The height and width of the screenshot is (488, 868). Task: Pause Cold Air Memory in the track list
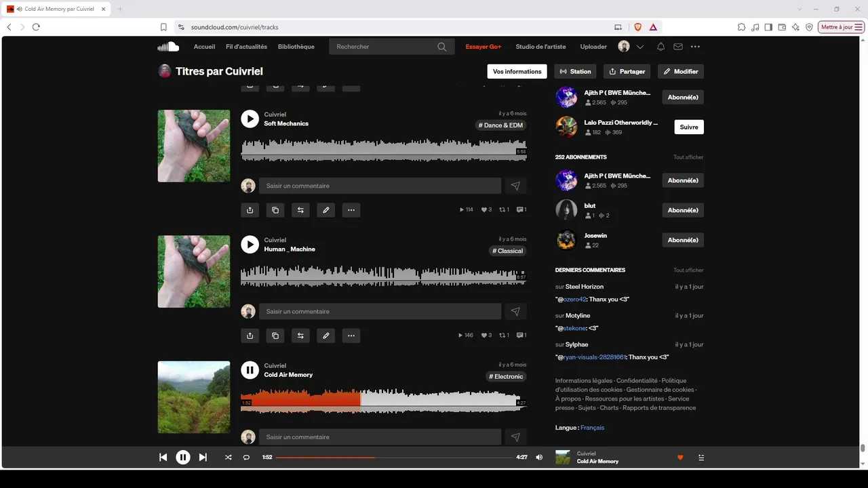pyautogui.click(x=250, y=370)
